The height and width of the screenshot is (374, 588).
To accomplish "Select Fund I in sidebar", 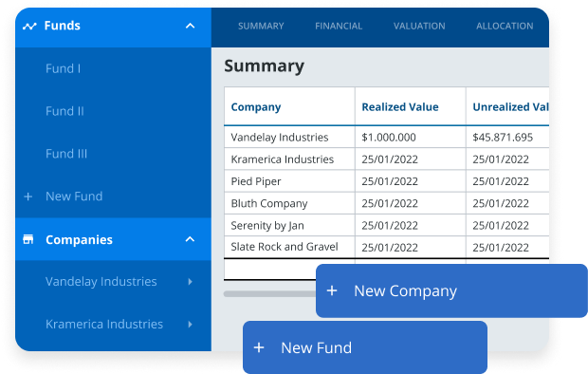I will pyautogui.click(x=63, y=68).
